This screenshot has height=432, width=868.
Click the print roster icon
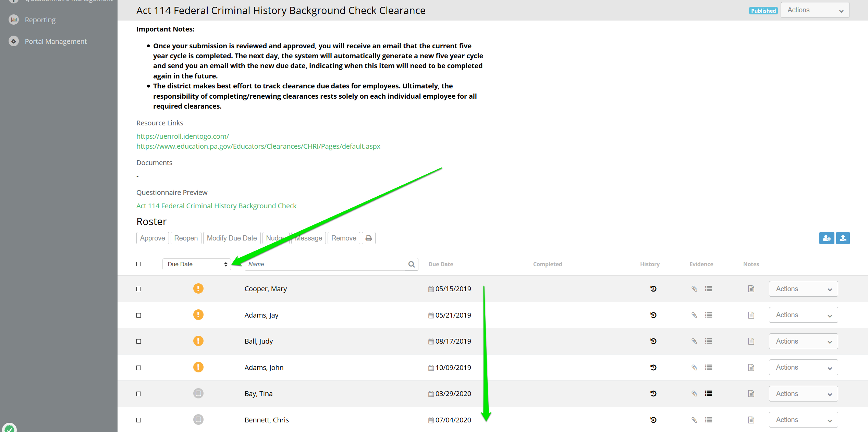368,238
